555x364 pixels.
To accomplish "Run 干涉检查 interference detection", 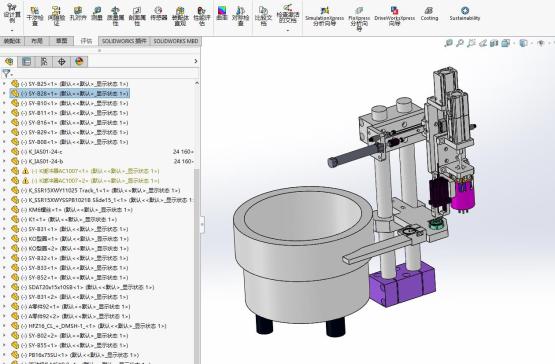I will 35,16.
